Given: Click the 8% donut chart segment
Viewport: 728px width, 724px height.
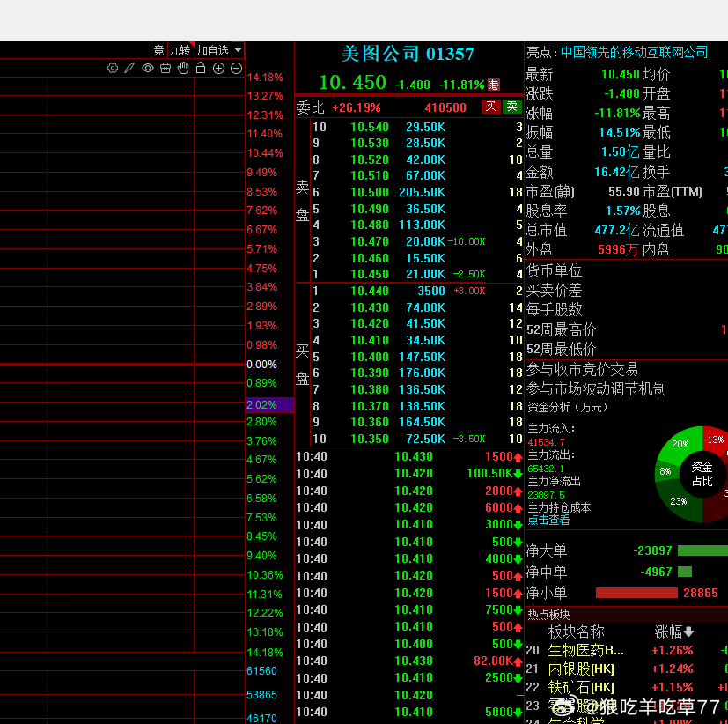Looking at the screenshot, I should point(665,471).
